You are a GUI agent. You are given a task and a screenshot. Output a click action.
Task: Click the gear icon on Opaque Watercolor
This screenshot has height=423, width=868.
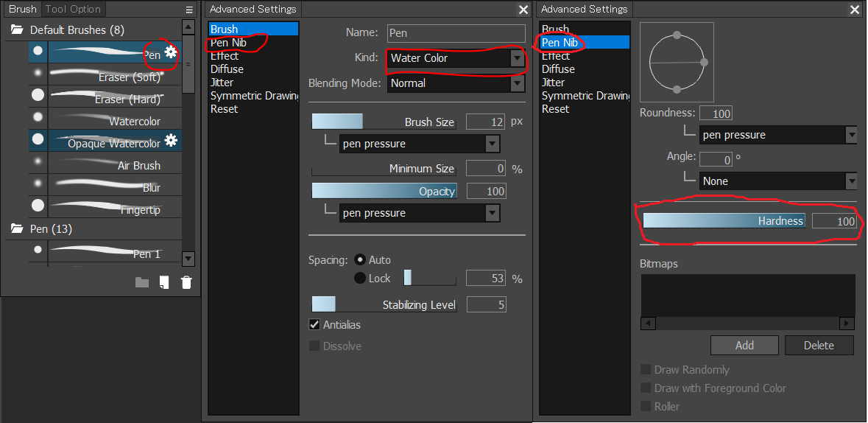171,140
